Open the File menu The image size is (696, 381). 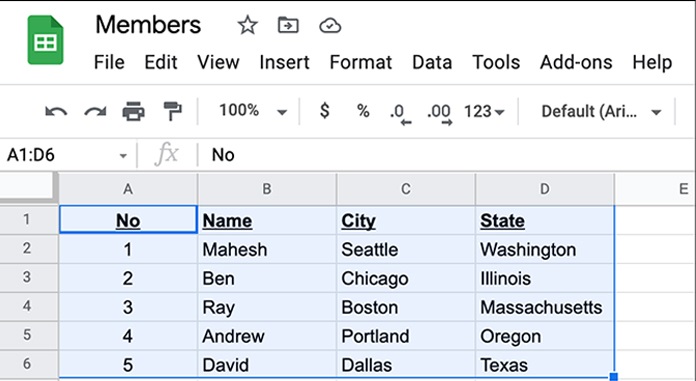coord(109,62)
